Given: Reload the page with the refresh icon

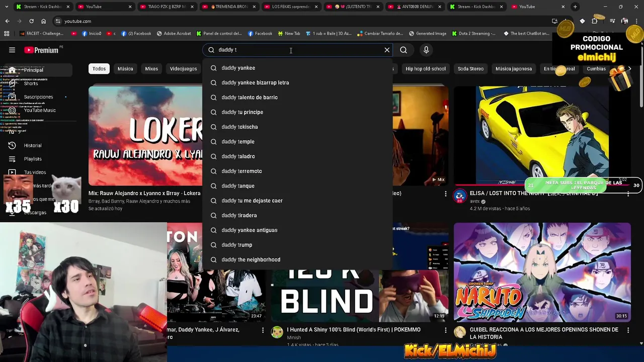Looking at the screenshot, I should click(31, 21).
